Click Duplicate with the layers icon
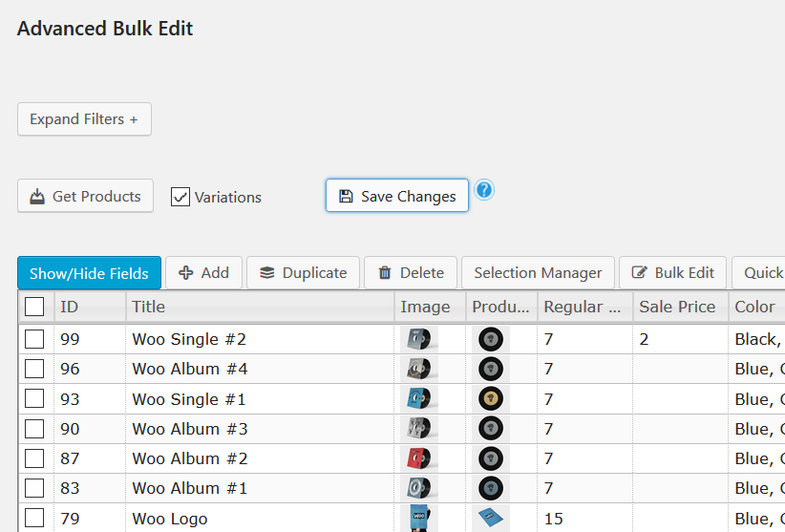This screenshot has height=532, width=785. 303,273
